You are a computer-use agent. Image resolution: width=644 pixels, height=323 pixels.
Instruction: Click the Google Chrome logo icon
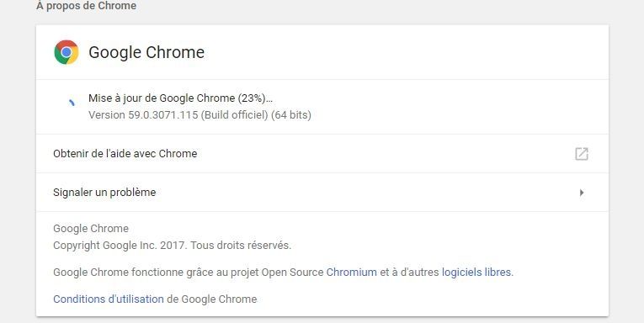click(67, 52)
